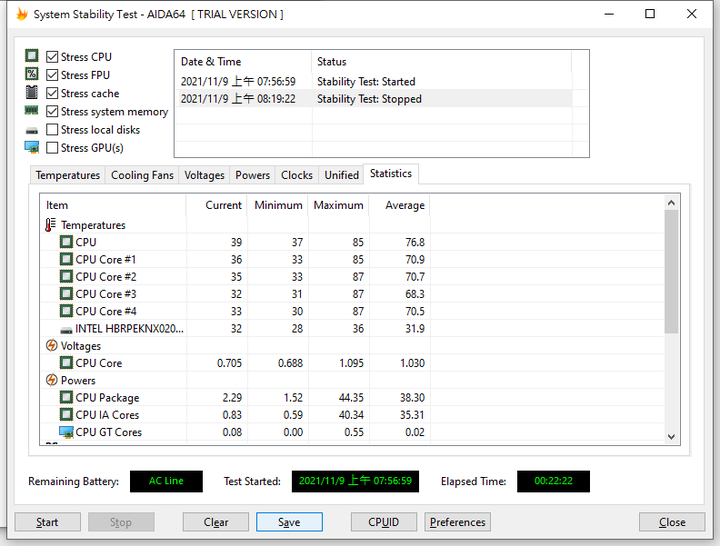Click the 31.9 INTEL drive average value

click(x=415, y=328)
